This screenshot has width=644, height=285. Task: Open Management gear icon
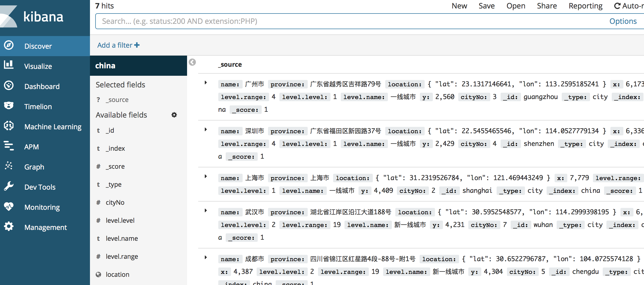(9, 226)
